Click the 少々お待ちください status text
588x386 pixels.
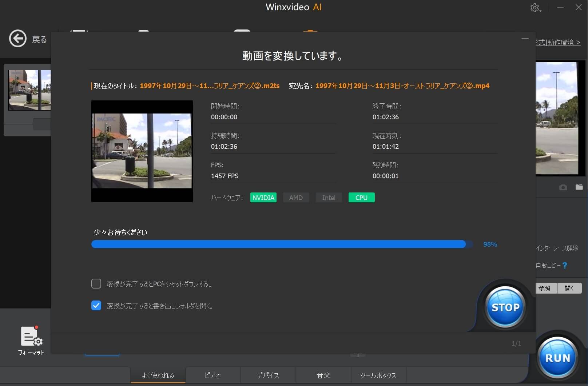coord(120,232)
